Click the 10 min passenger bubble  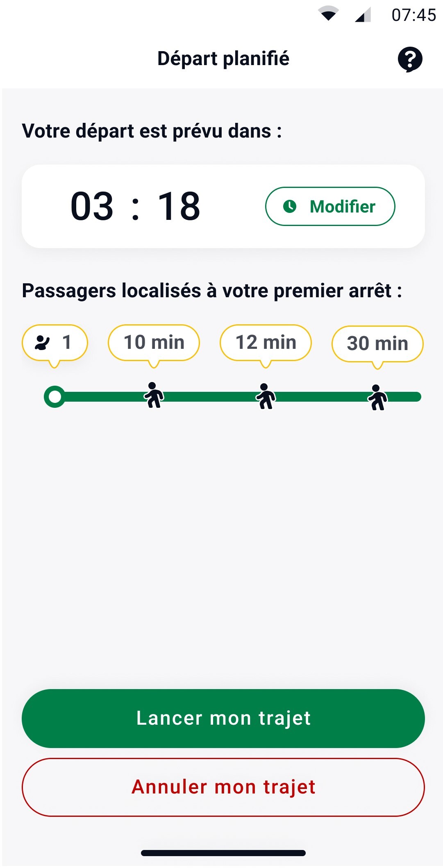pos(154,343)
